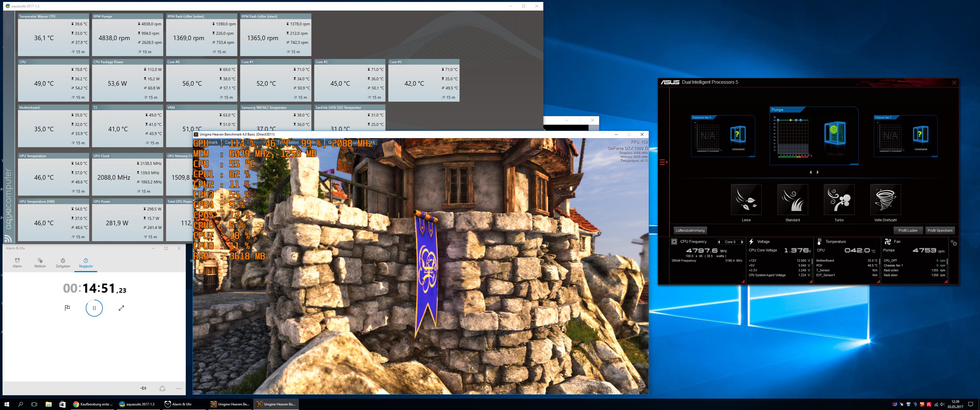Select the Standard fan profile icon
The height and width of the screenshot is (410, 980).
[792, 200]
